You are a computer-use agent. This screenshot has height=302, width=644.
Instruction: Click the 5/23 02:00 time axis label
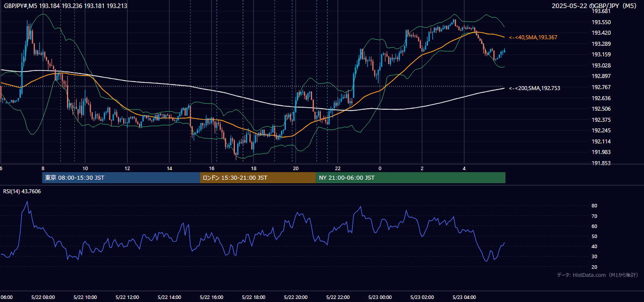422,297
